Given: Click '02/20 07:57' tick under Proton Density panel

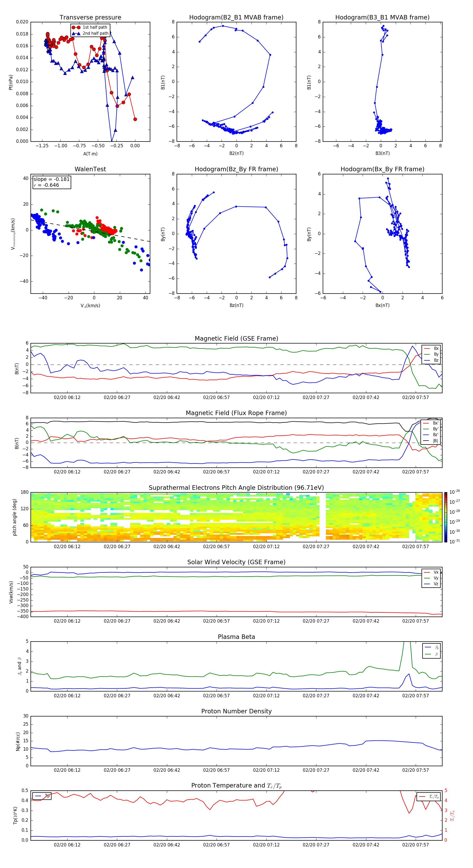Looking at the screenshot, I should 415,770.
